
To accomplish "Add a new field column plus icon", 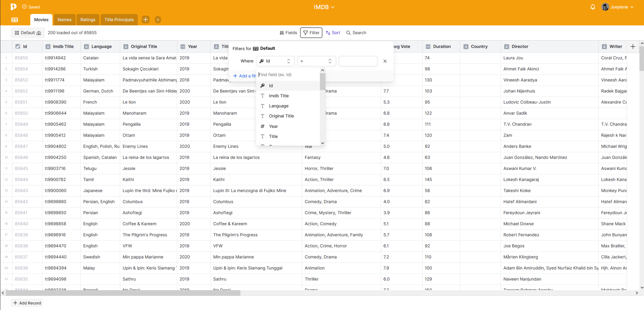I will [633, 47].
